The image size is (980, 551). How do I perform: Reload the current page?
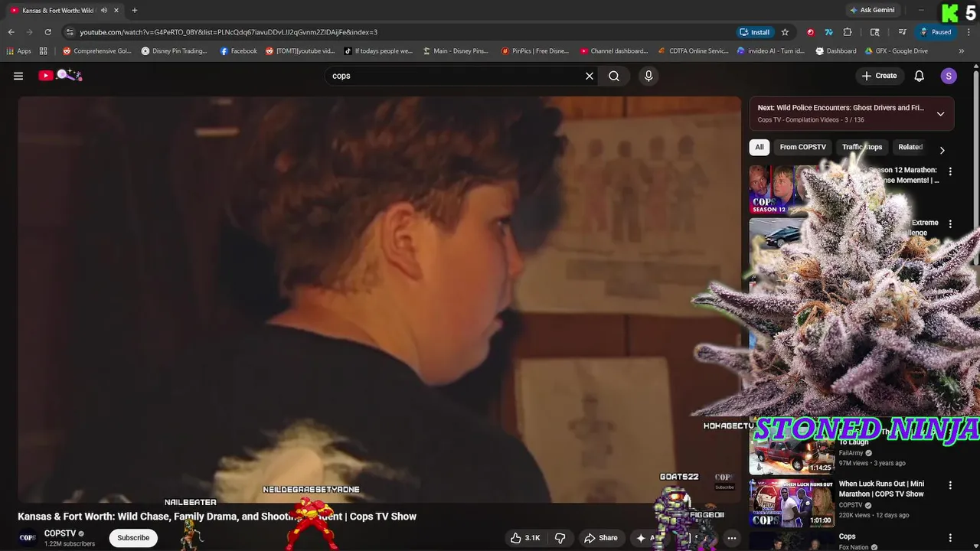click(x=47, y=32)
